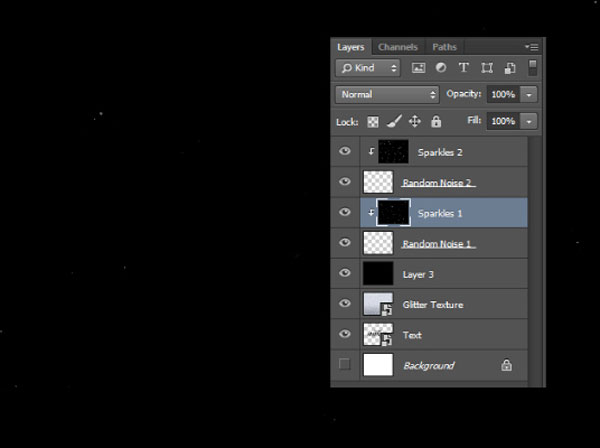Image resolution: width=600 pixels, height=448 pixels.
Task: Hide the Random Noise 1 layer
Action: [345, 243]
